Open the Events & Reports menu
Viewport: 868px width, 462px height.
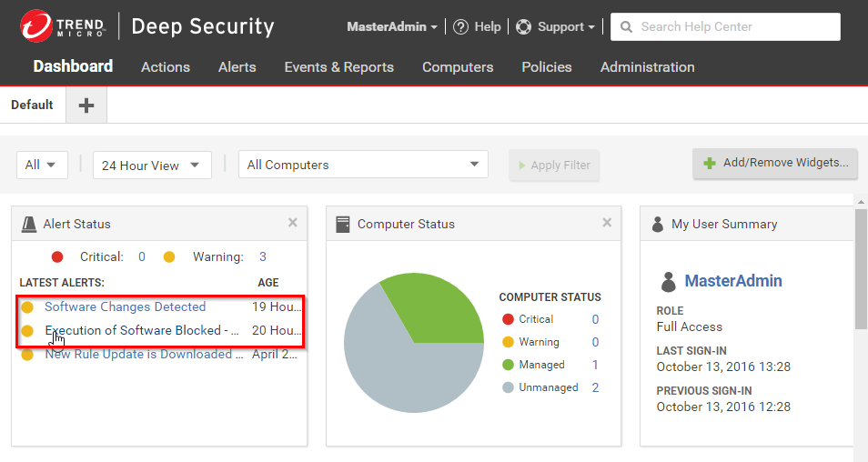pyautogui.click(x=338, y=67)
